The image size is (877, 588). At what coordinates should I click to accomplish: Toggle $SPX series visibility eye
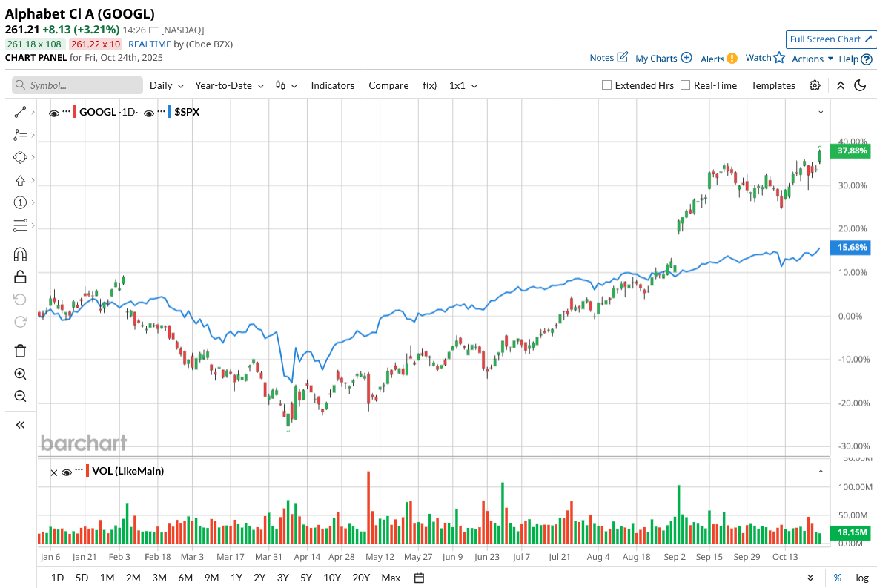pyautogui.click(x=149, y=113)
